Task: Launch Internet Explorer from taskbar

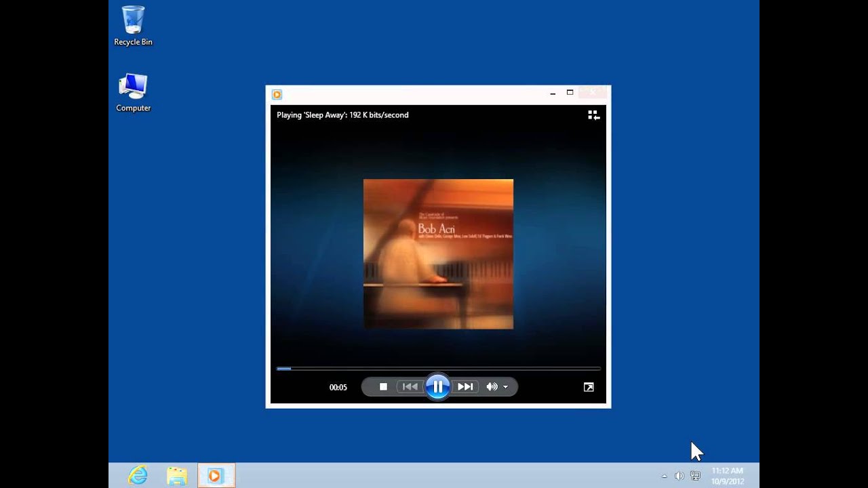Action: point(138,476)
